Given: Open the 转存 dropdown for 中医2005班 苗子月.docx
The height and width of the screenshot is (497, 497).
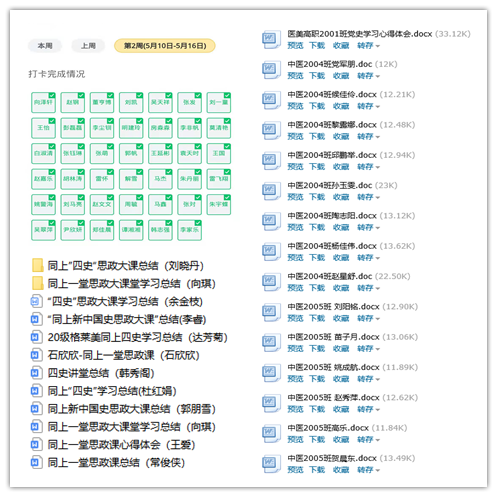Looking at the screenshot, I should 369,349.
